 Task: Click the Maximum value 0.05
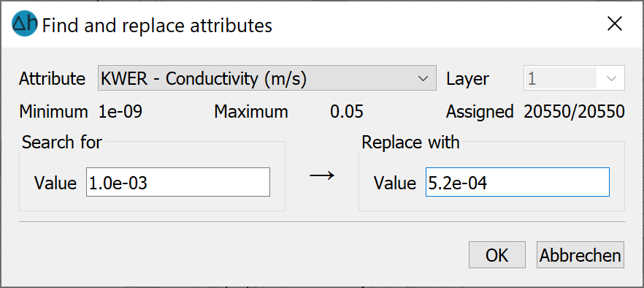coord(347,112)
